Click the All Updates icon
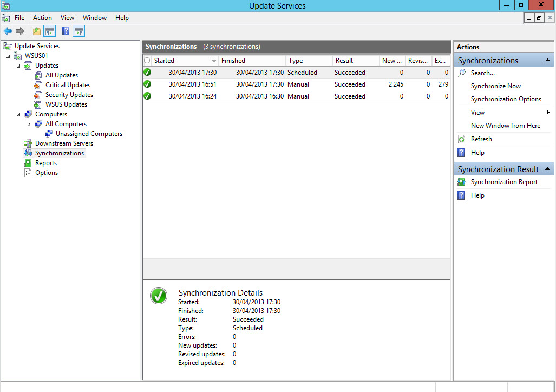The height and width of the screenshot is (392, 556). [x=38, y=75]
